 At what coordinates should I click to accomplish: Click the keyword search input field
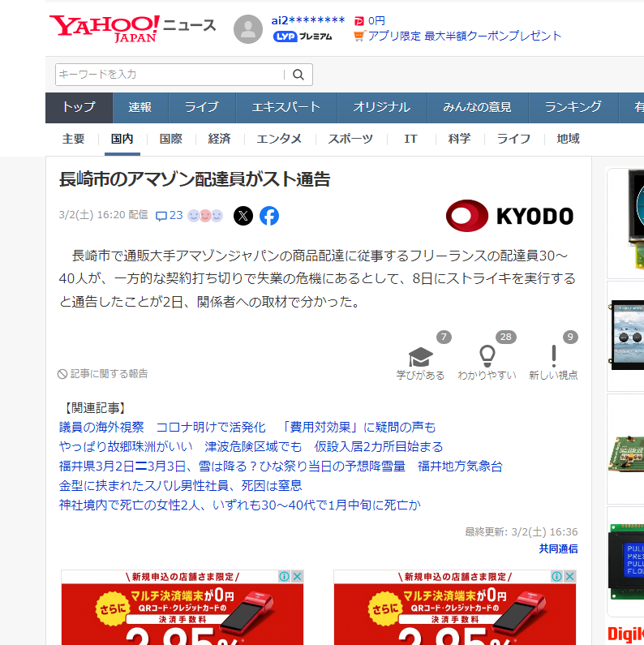pos(170,75)
